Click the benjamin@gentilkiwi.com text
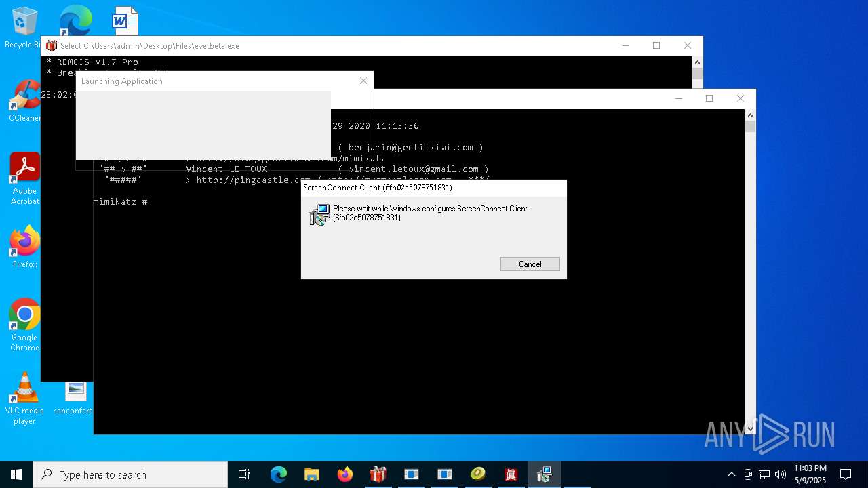Screen dimensions: 868x488 [x=411, y=147]
